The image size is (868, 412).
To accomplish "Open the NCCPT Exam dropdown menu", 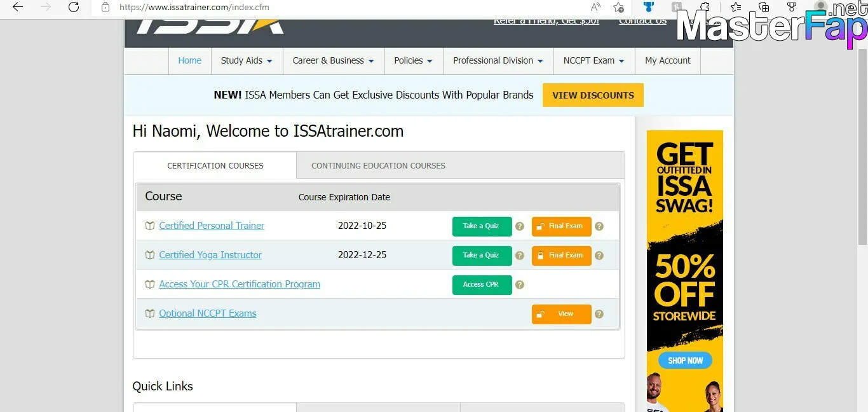I will coord(594,61).
